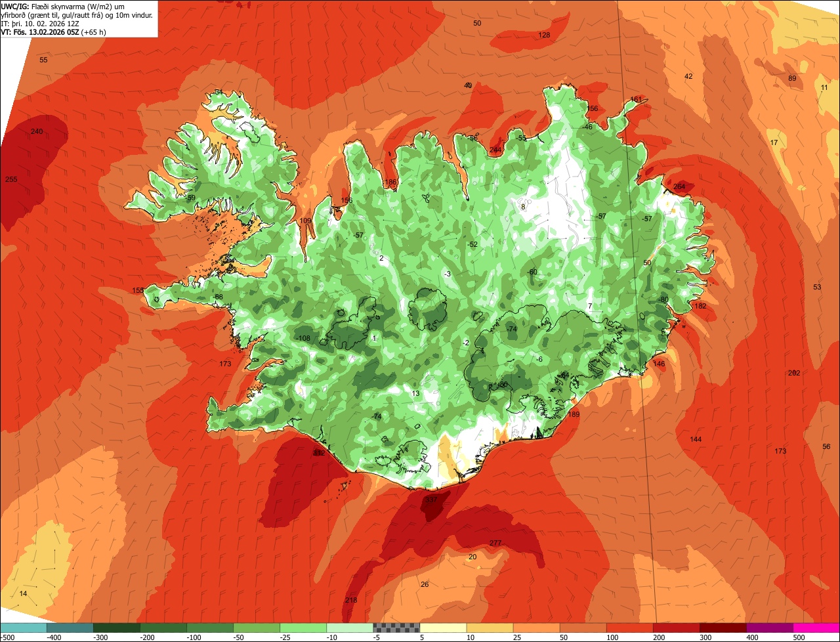Click the map value '182' off the east coast
840x642 pixels.
click(700, 306)
